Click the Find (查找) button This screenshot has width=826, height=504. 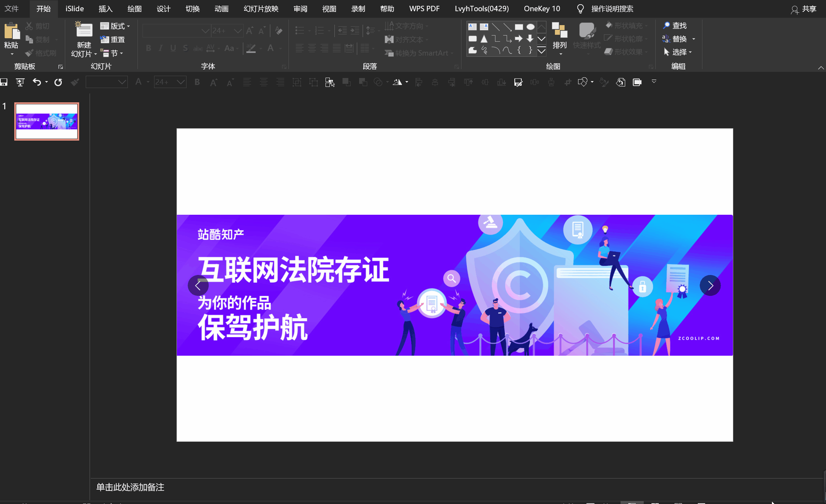pyautogui.click(x=675, y=25)
